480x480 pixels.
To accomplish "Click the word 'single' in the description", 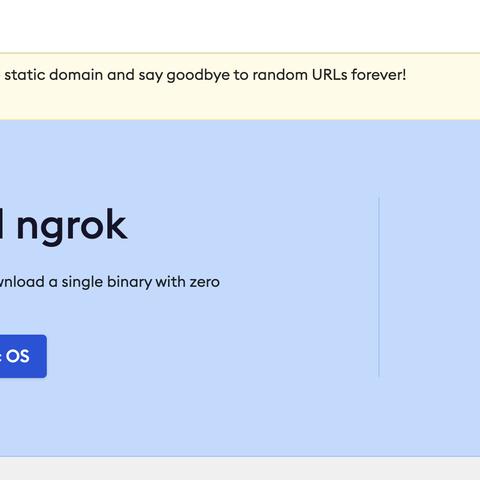I will (x=82, y=282).
